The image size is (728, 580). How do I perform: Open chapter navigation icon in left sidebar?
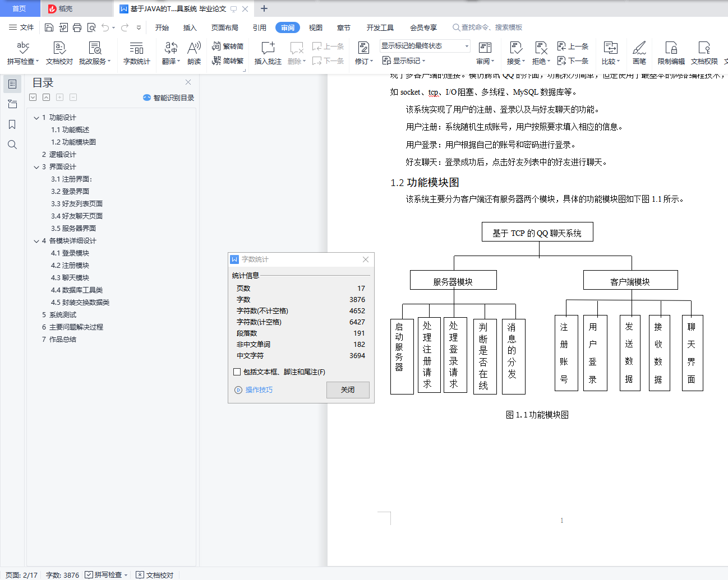coord(12,104)
